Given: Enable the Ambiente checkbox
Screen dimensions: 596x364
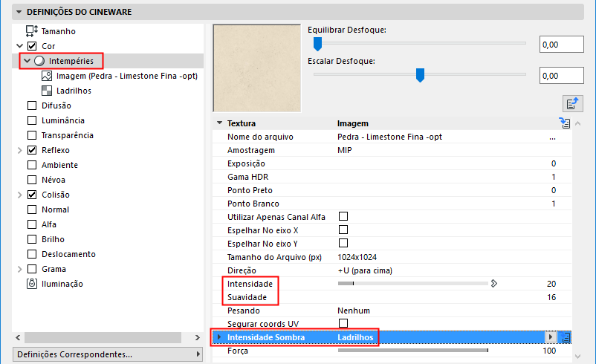Looking at the screenshot, I should tap(32, 164).
